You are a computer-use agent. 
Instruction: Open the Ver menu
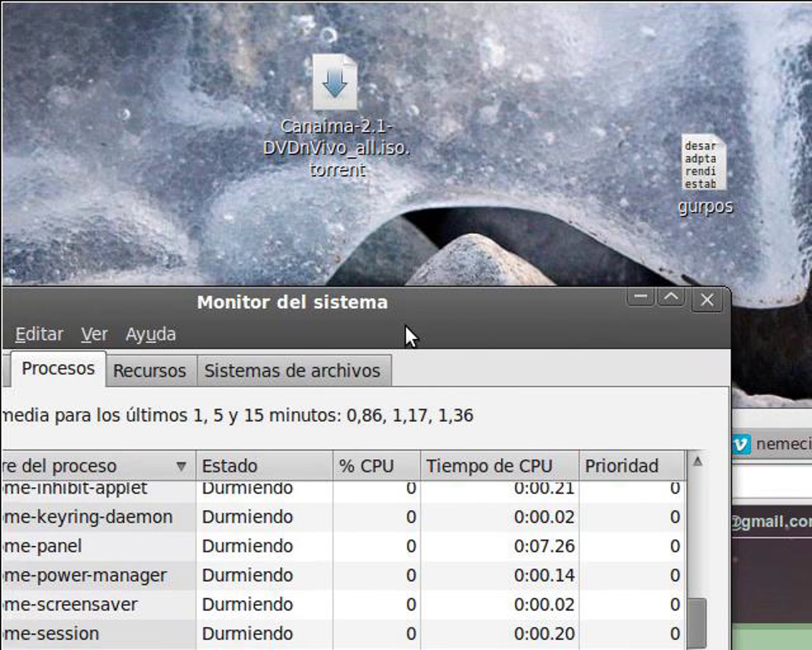(x=94, y=334)
